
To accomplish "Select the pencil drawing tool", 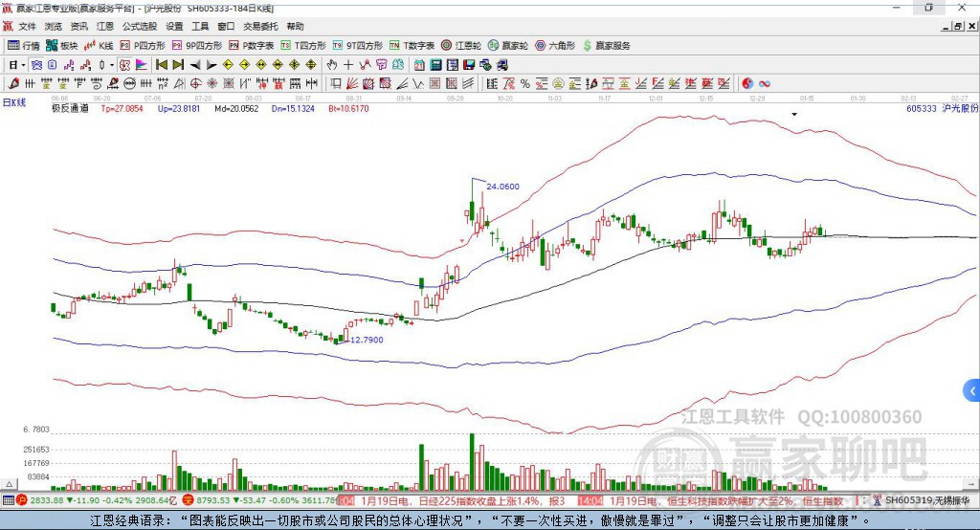I will point(13,84).
